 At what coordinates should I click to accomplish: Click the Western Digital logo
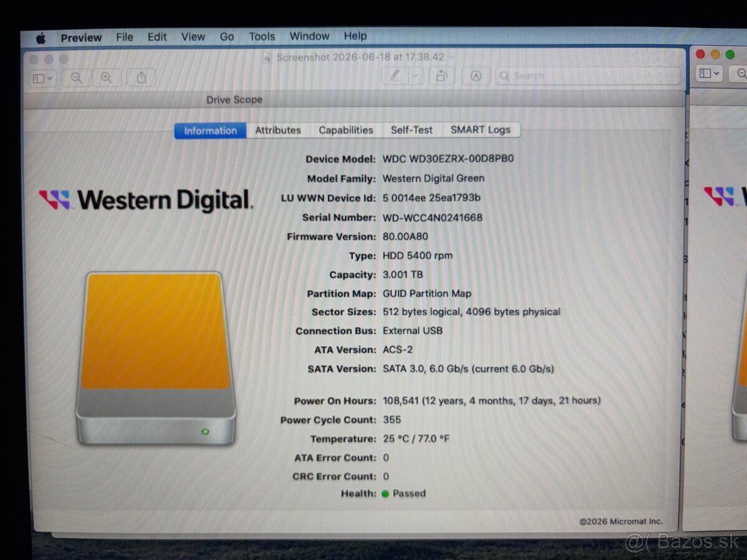pos(146,200)
